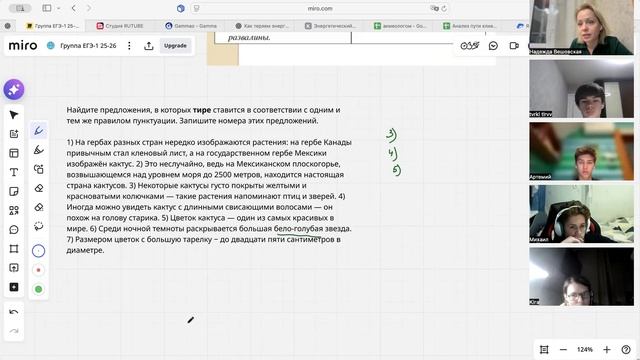Select the Smart drawing tool
Viewport: 640px width, 360px height.
point(39,169)
